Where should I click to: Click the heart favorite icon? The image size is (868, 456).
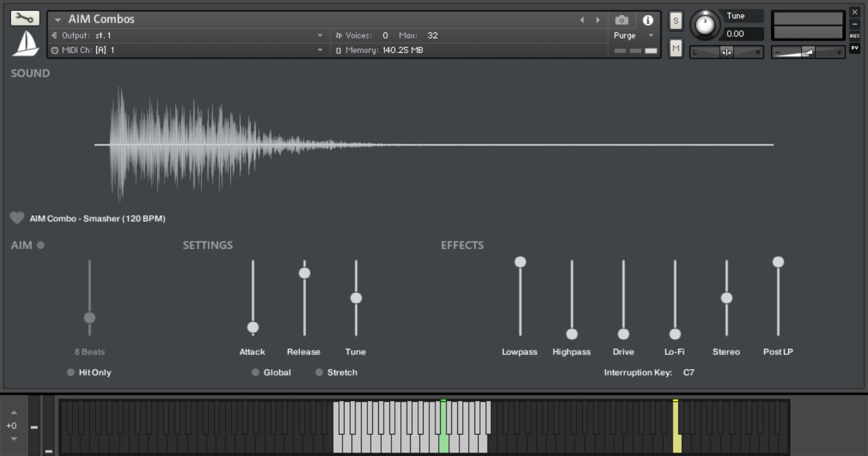click(x=17, y=218)
